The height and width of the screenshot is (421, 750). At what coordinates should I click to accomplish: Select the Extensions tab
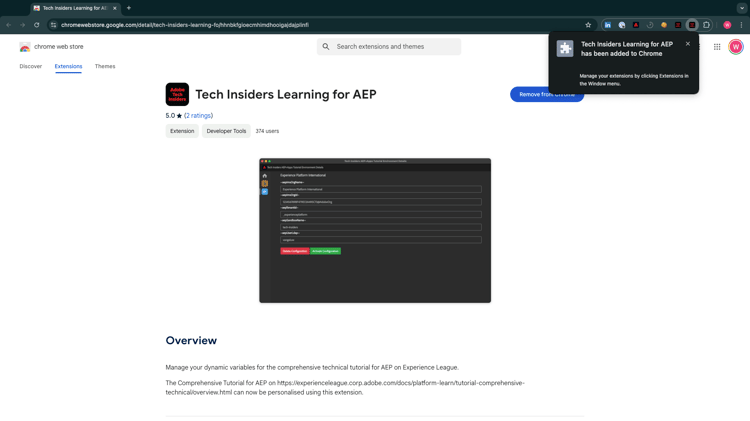click(68, 66)
